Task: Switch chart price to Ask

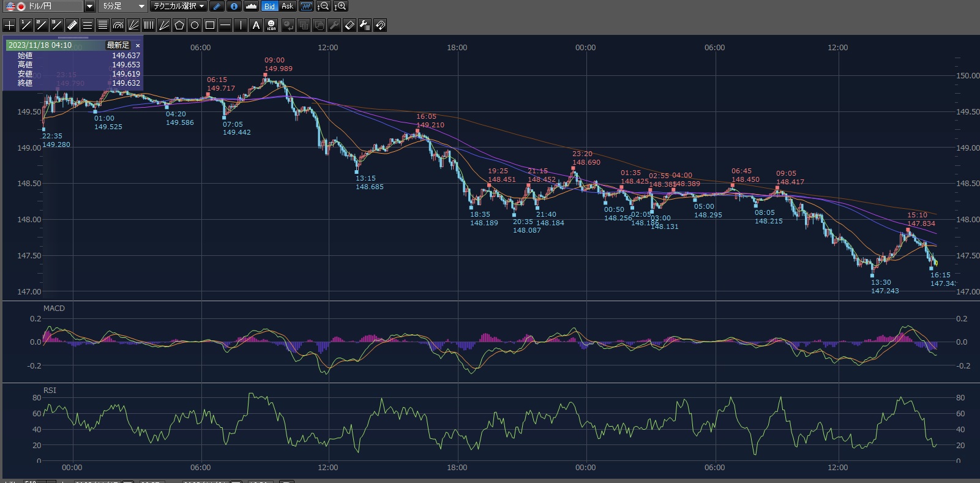Action: coord(287,6)
